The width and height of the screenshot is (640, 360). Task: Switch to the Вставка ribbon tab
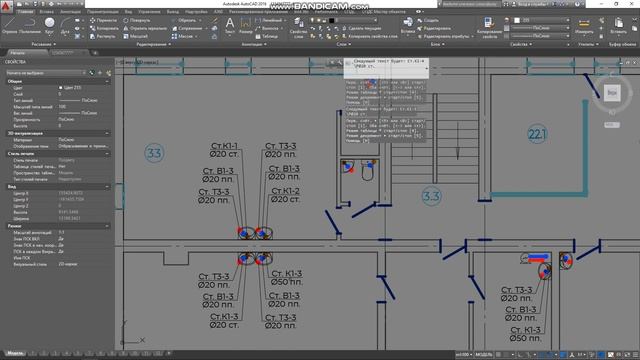(47, 12)
